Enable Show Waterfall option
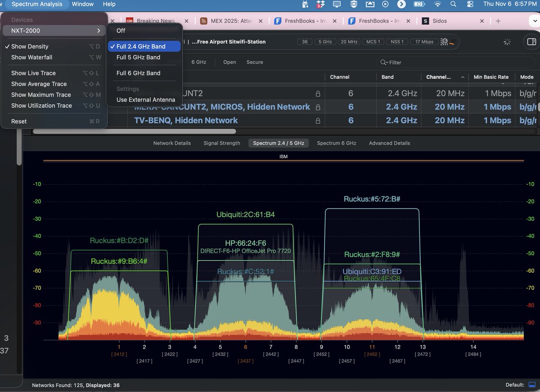540x392 pixels. click(54, 57)
